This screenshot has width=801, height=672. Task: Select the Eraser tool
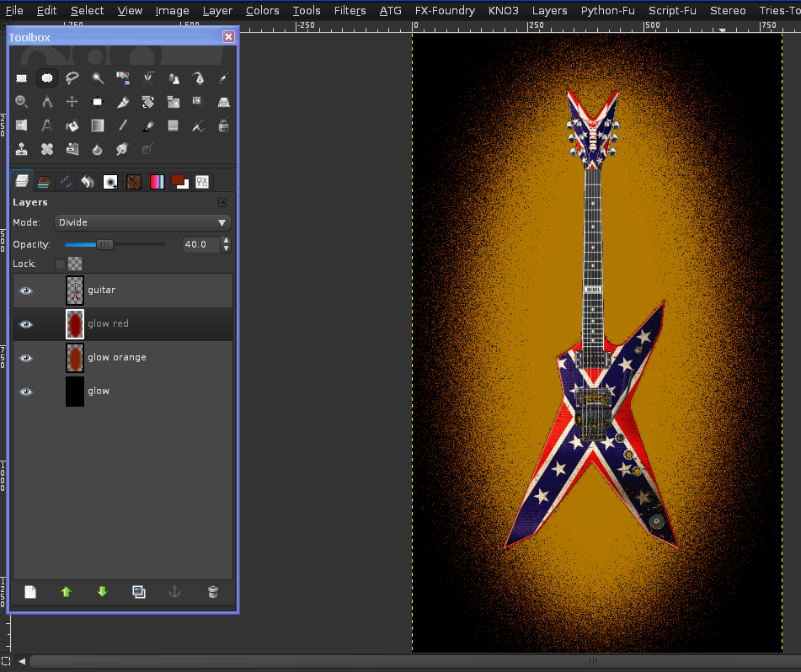click(174, 125)
